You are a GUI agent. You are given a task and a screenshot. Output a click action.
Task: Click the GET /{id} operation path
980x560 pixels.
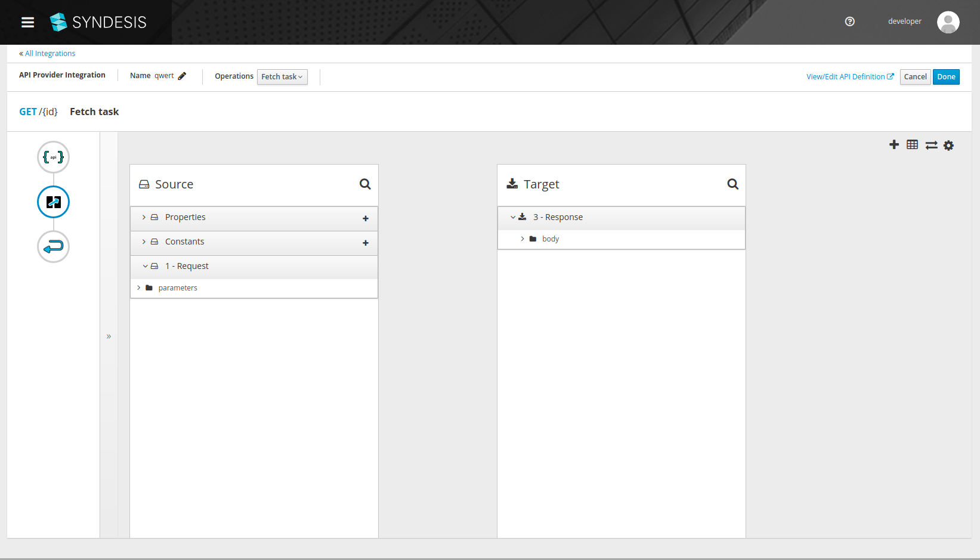pyautogui.click(x=38, y=112)
